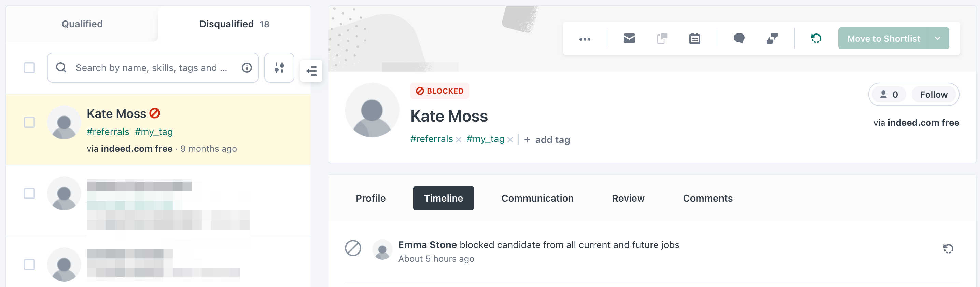The image size is (980, 287).
Task: Remove the #referrals tag
Action: coord(459,140)
